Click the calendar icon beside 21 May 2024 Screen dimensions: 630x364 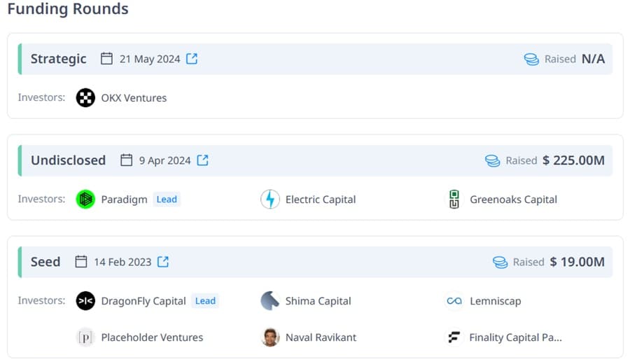point(106,59)
